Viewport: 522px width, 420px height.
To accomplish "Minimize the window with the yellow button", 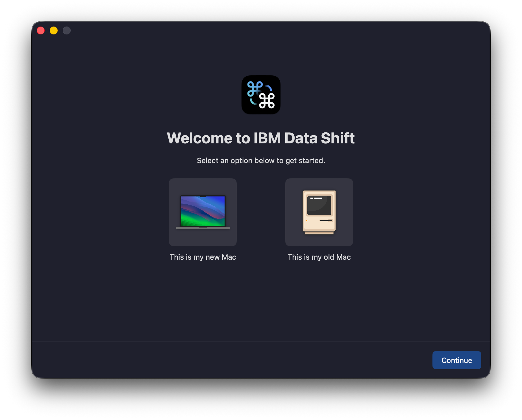I will click(x=54, y=30).
